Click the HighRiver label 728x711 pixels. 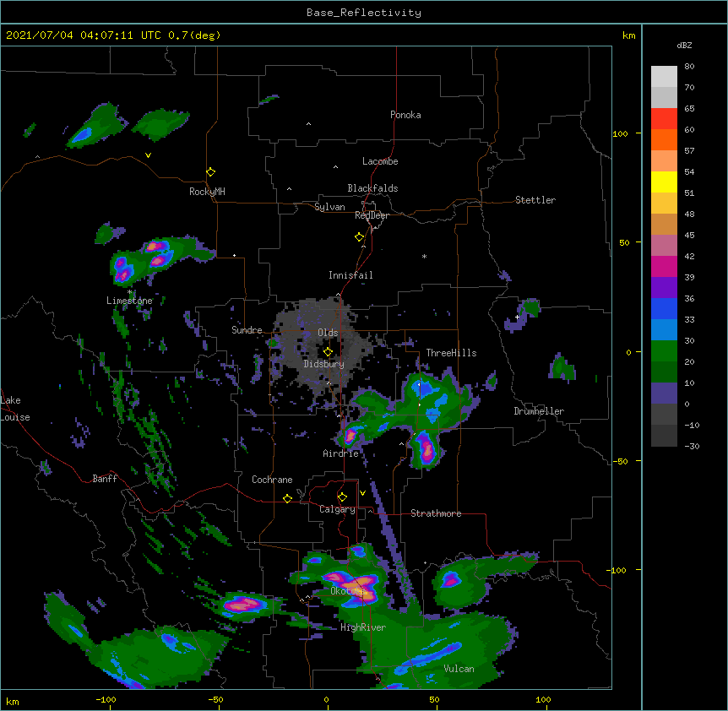(x=363, y=627)
